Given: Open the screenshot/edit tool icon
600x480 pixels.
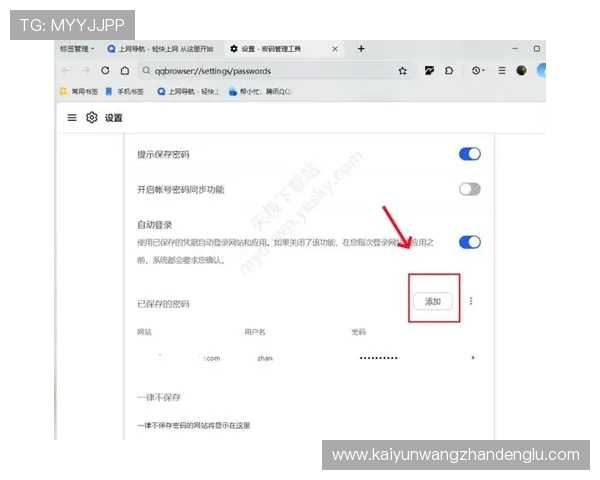Looking at the screenshot, I should click(x=429, y=70).
